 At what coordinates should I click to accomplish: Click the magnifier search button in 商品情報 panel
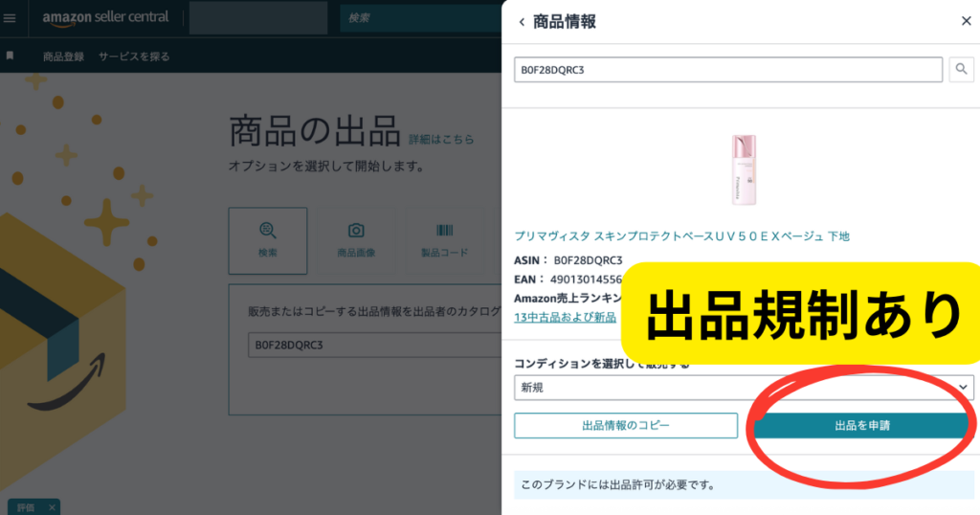[961, 70]
